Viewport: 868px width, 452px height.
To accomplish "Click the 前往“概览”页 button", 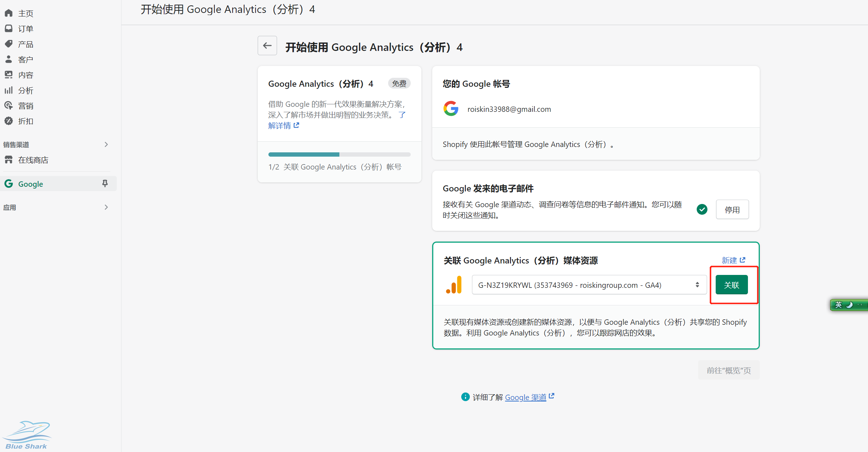I will pyautogui.click(x=729, y=370).
